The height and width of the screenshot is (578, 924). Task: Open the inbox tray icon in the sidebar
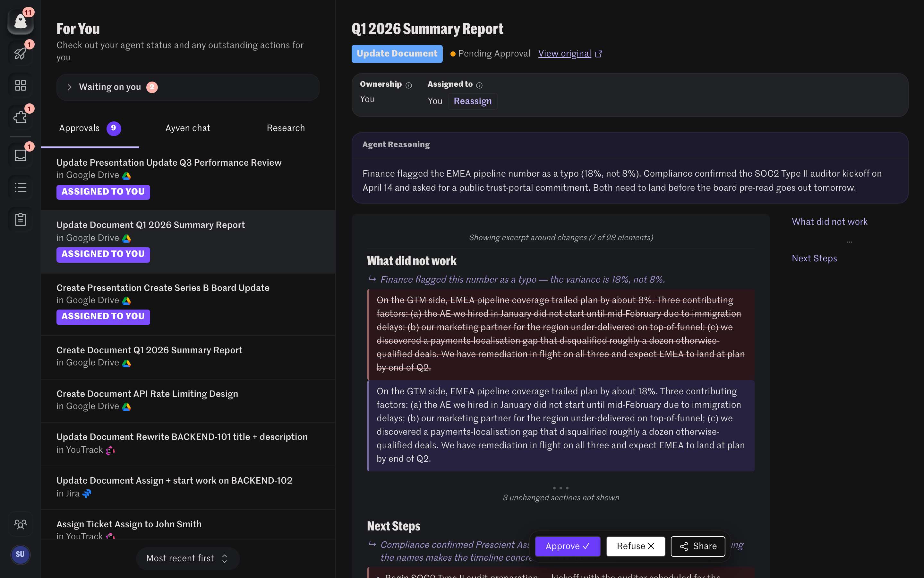pos(21,155)
